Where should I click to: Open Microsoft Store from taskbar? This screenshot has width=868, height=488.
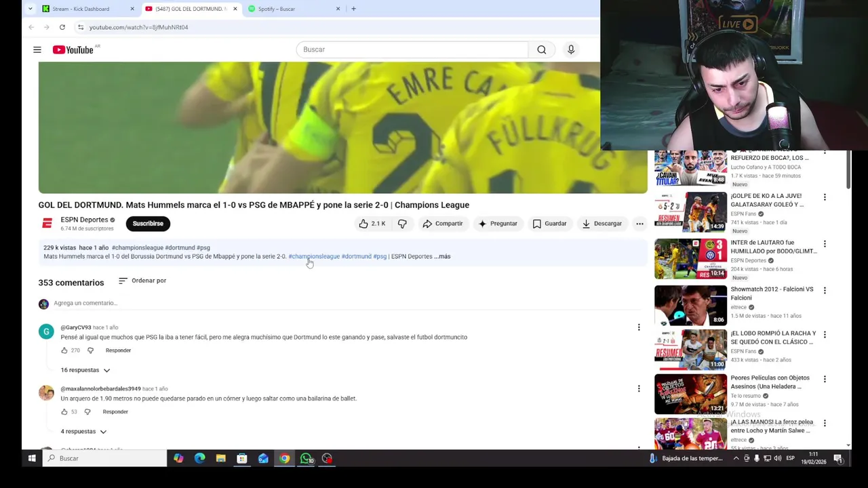[241, 458]
